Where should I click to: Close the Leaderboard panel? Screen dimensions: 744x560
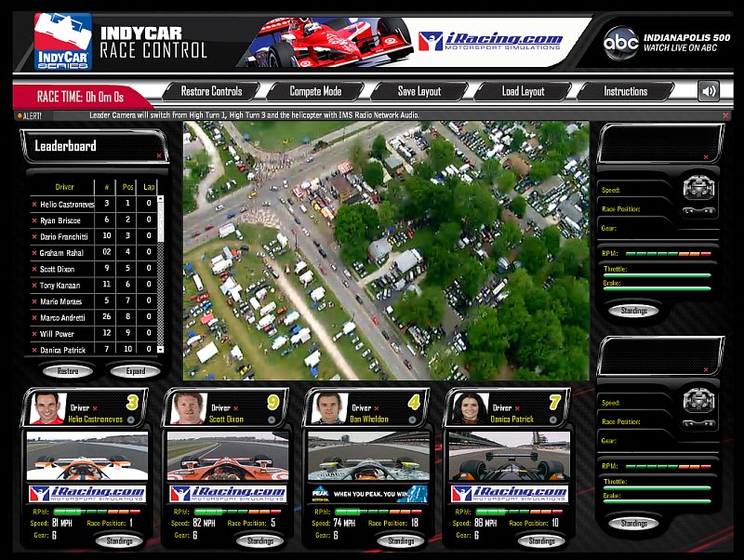coord(159,154)
